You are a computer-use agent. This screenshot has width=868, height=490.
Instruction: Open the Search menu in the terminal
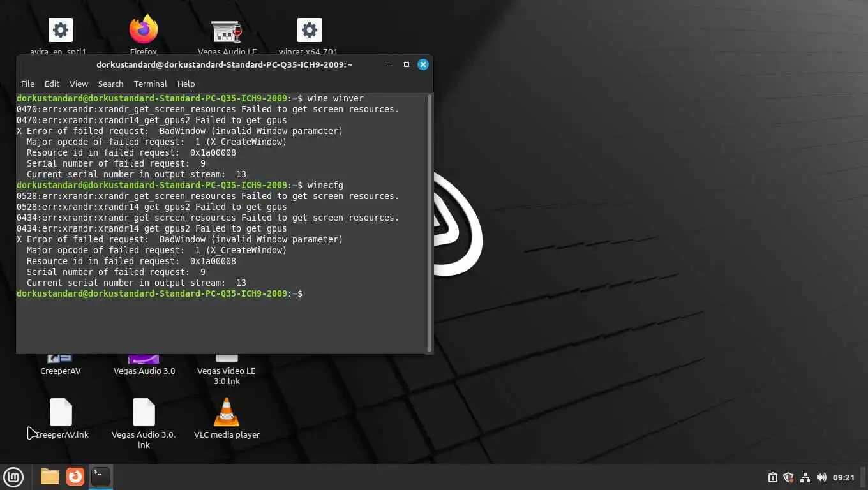110,84
